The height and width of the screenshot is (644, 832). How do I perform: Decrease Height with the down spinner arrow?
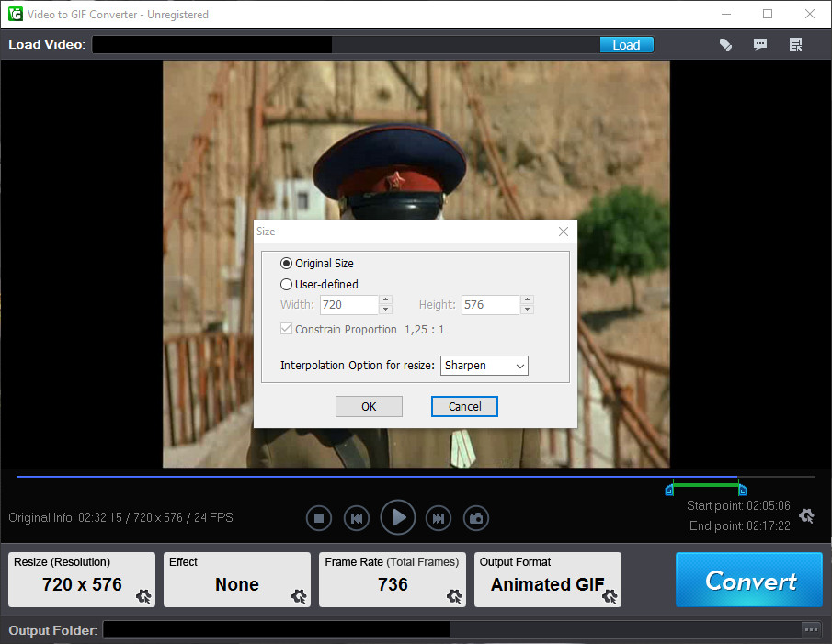point(527,310)
